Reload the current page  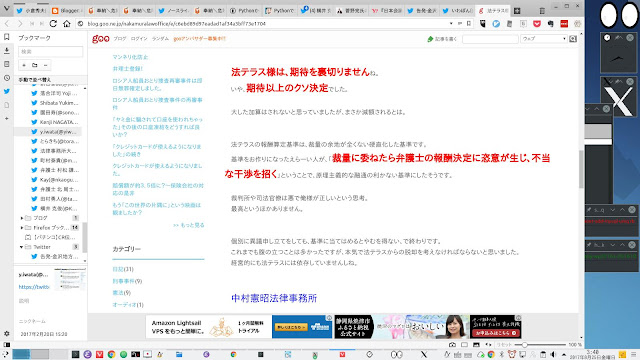(53, 24)
